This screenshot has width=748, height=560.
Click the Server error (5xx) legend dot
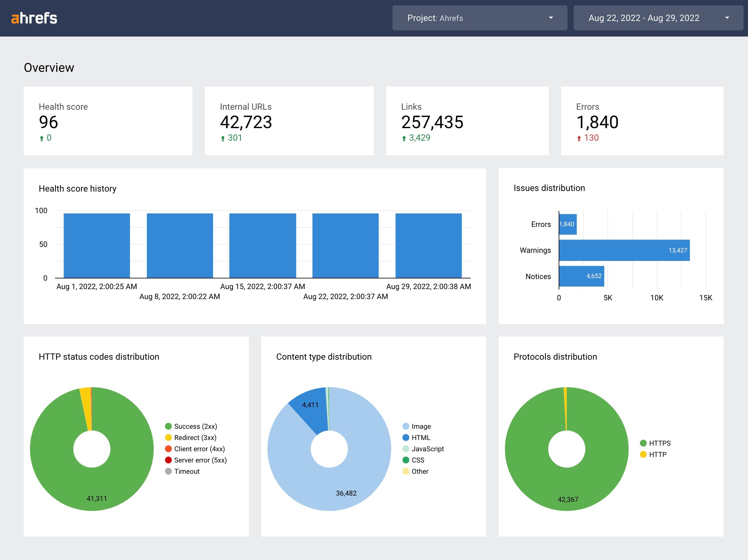click(168, 460)
